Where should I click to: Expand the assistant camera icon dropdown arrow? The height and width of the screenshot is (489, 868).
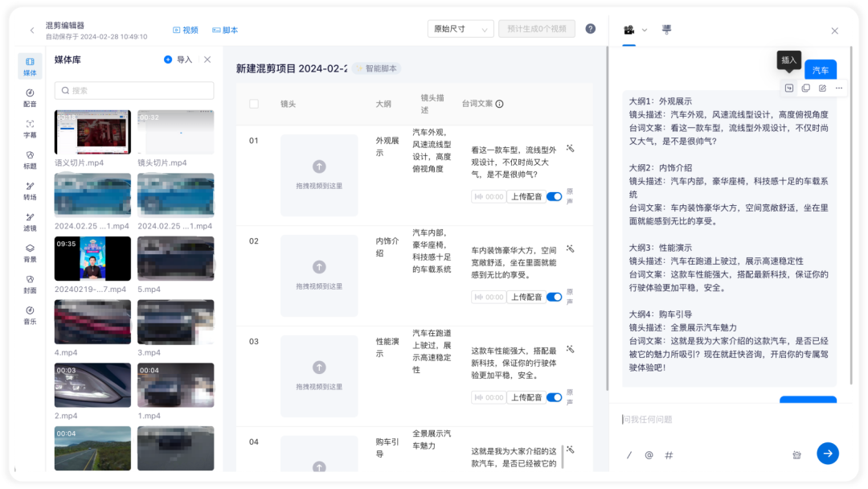click(645, 30)
